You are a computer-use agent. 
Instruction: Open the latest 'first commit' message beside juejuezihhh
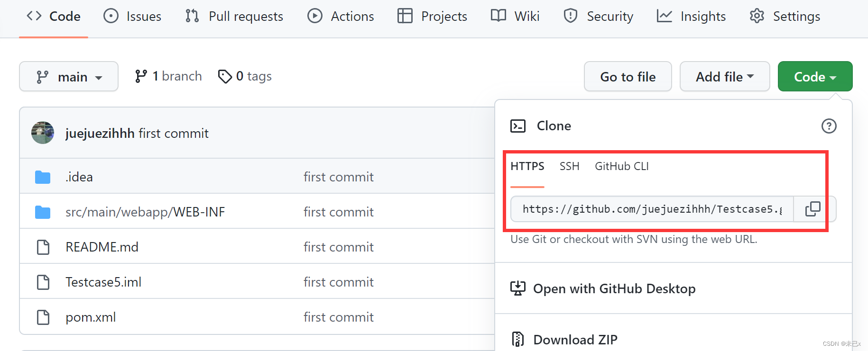(174, 134)
